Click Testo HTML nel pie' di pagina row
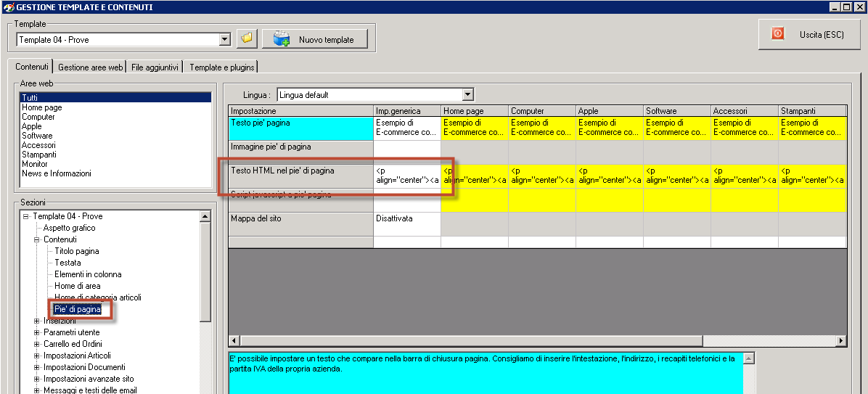 300,176
